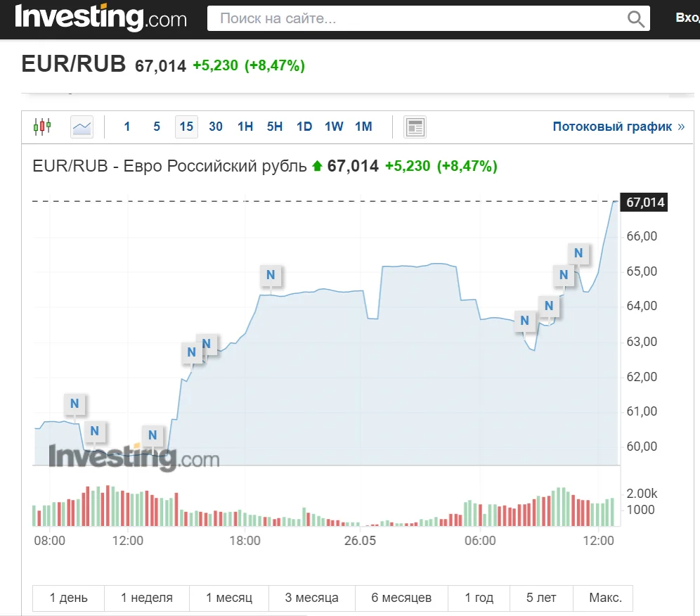The height and width of the screenshot is (616, 700).
Task: Click the current price label 67,014 on axis
Action: pos(644,203)
